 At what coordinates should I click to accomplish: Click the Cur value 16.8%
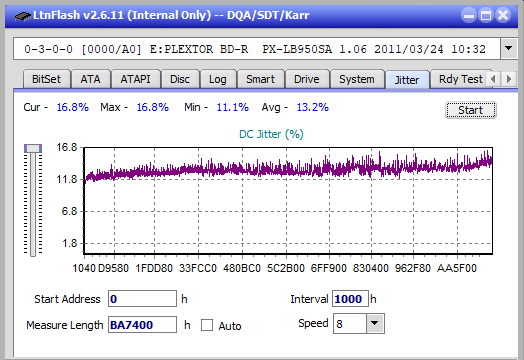73,107
